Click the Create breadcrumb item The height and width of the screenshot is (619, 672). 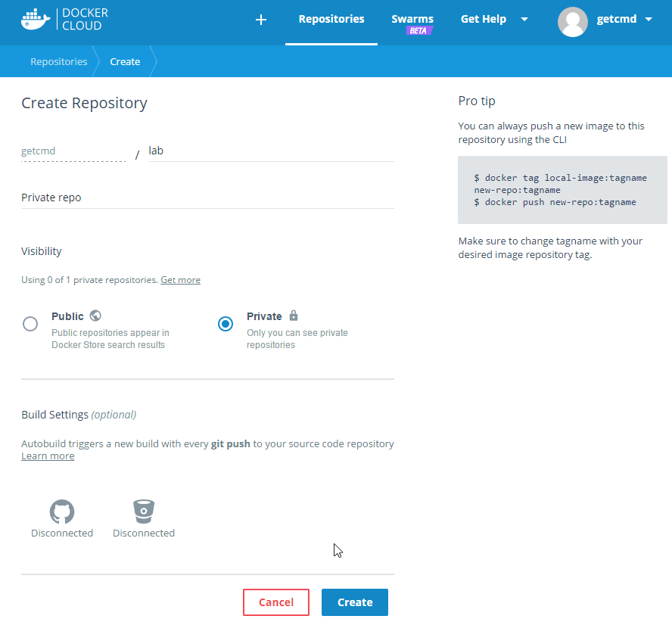[x=125, y=62]
